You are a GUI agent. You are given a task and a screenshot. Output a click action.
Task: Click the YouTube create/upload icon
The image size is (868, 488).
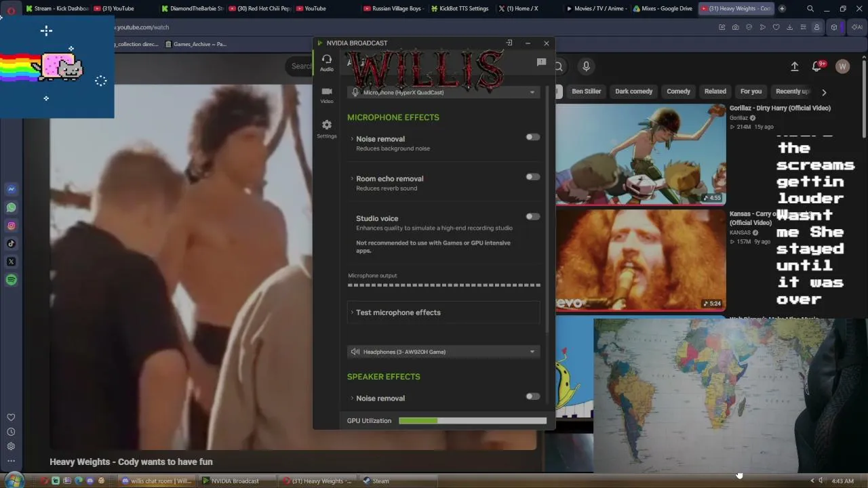tap(795, 66)
